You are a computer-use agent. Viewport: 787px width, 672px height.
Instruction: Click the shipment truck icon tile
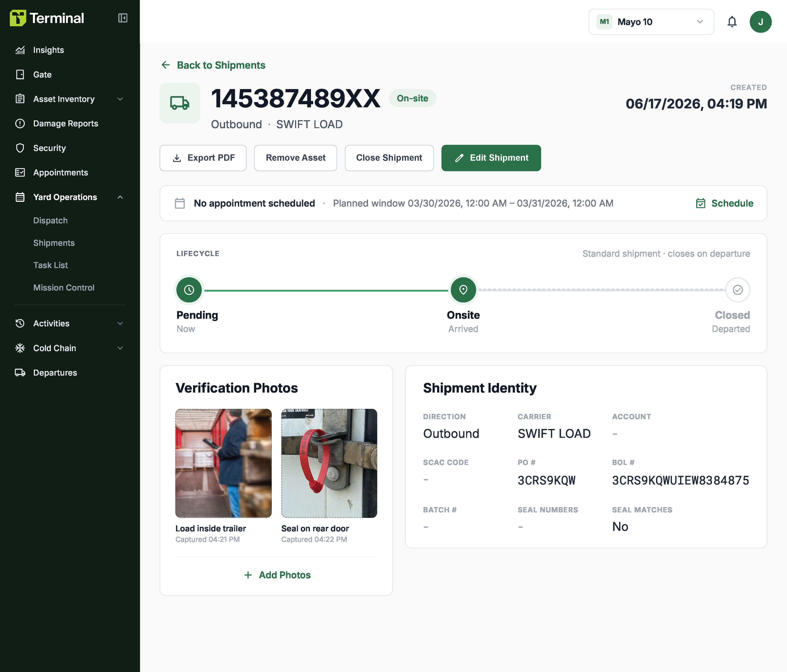point(180,103)
